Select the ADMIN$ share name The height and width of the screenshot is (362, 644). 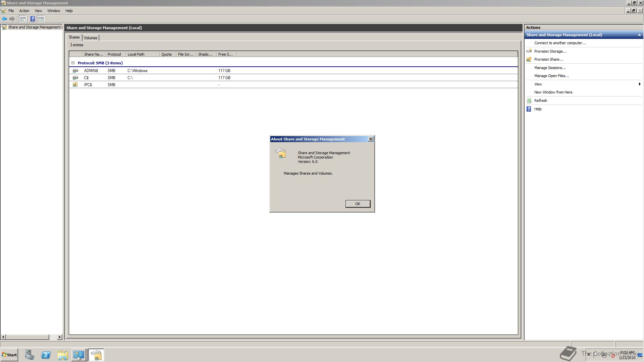[x=91, y=71]
